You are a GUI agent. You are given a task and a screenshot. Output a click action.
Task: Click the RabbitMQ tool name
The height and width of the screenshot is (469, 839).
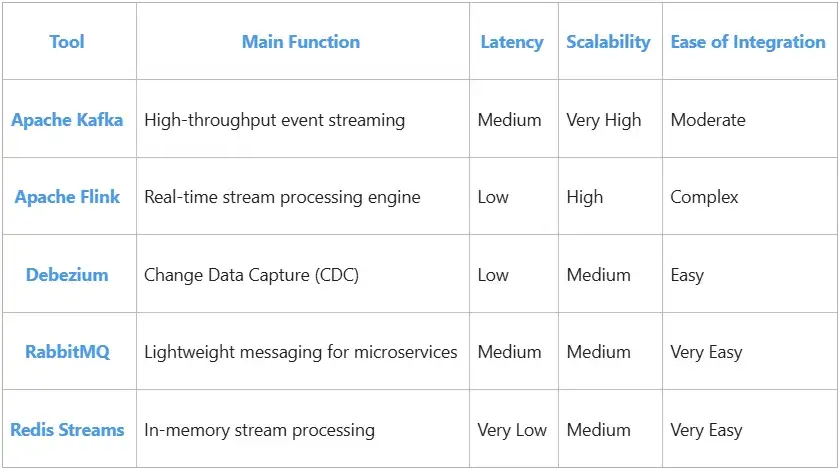[67, 352]
